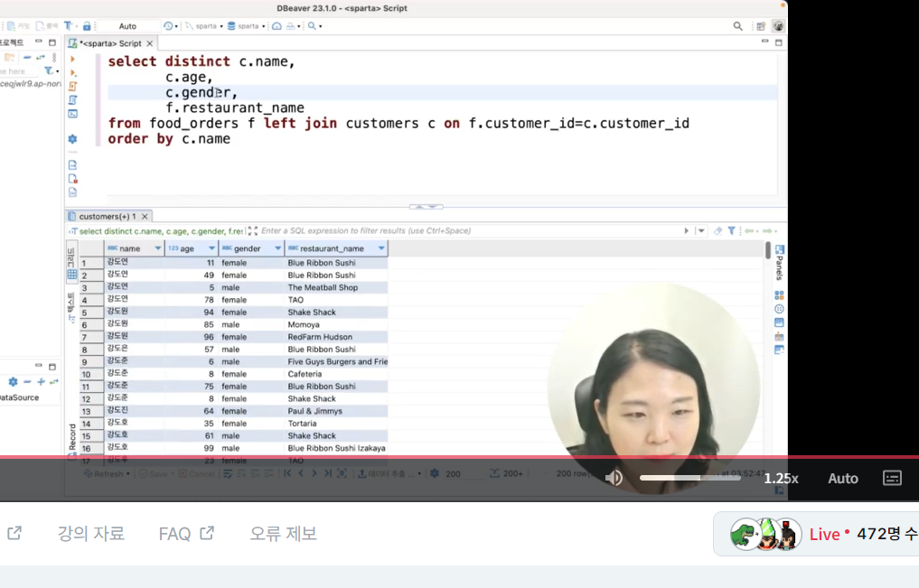
Task: Select the <sparta> Script editor tab
Action: click(x=110, y=43)
